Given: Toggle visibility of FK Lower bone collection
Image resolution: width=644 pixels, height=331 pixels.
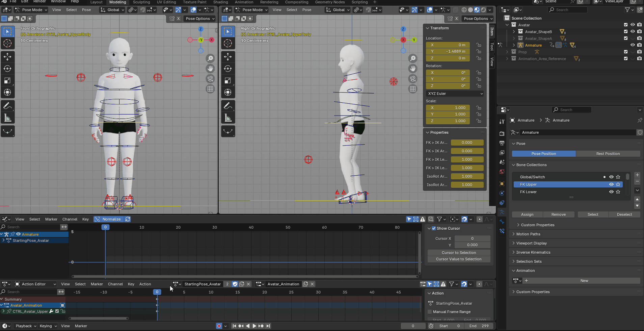Looking at the screenshot, I should point(611,192).
